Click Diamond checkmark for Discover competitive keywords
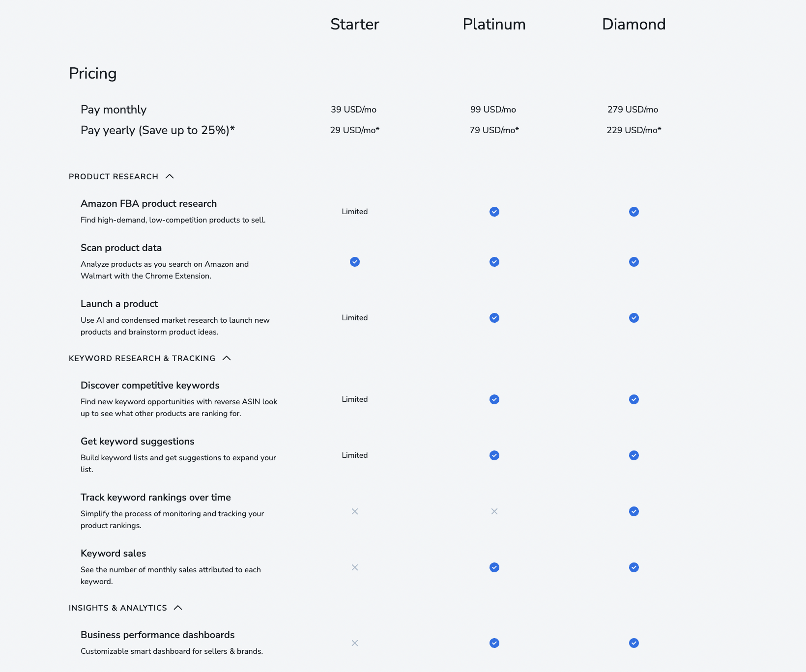 click(634, 399)
